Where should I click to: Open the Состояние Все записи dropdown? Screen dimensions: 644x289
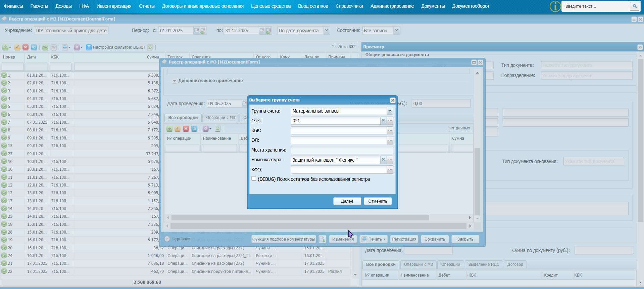pos(396,31)
